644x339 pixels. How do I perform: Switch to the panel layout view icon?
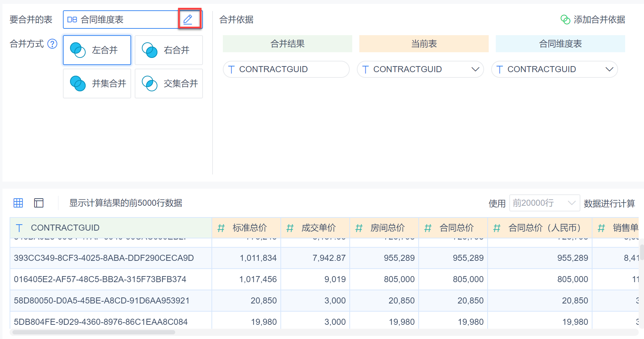39,203
